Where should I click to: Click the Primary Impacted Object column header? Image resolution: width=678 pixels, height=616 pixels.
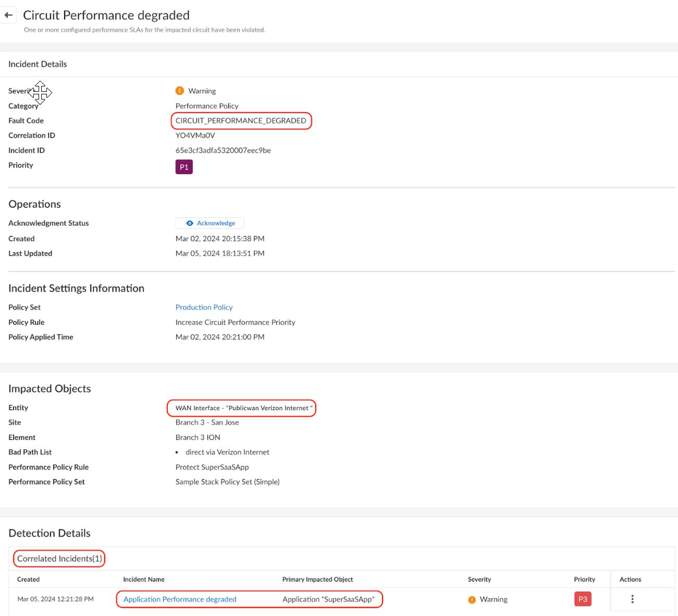click(317, 580)
